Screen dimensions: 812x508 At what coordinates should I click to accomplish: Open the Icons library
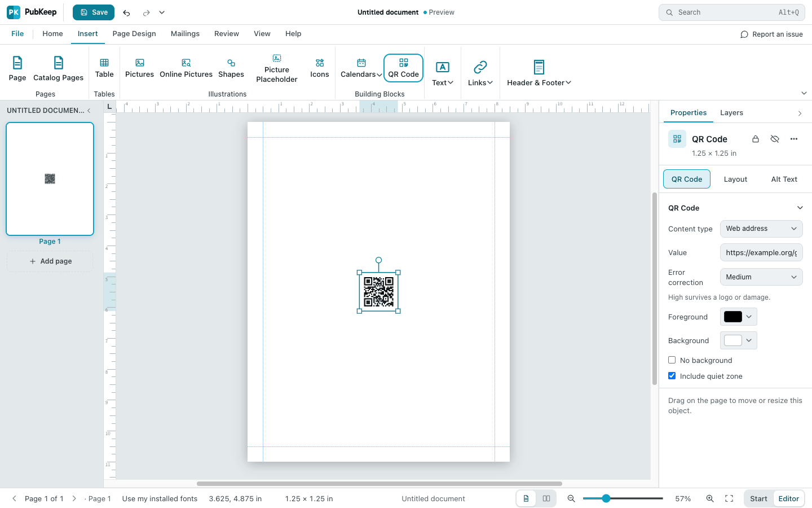coord(320,68)
